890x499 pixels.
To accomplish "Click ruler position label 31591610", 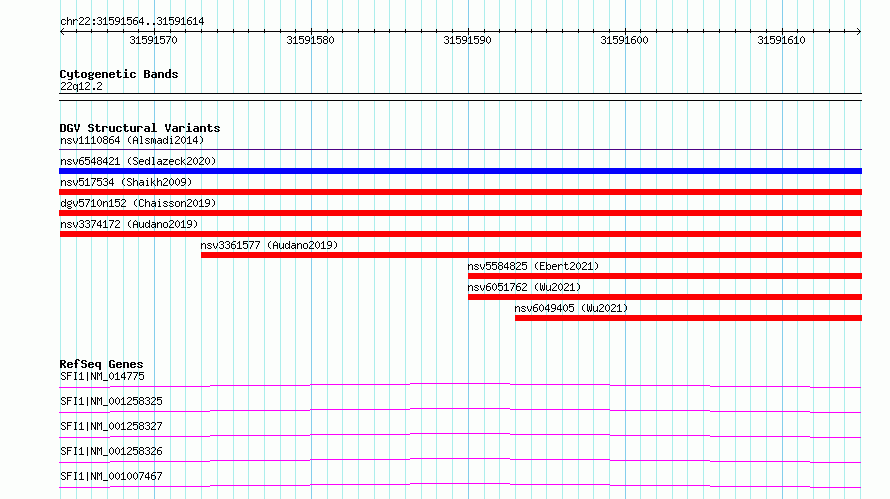I will click(x=781, y=40).
